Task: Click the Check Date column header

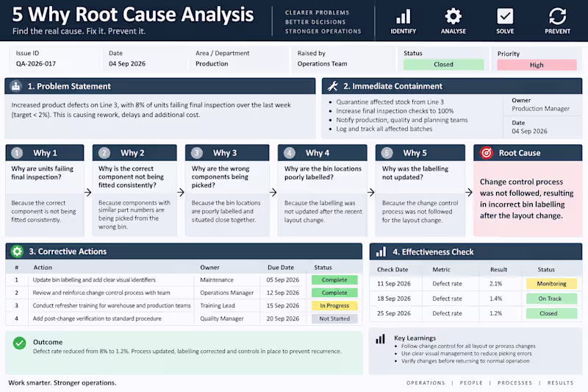Action: [x=392, y=269]
